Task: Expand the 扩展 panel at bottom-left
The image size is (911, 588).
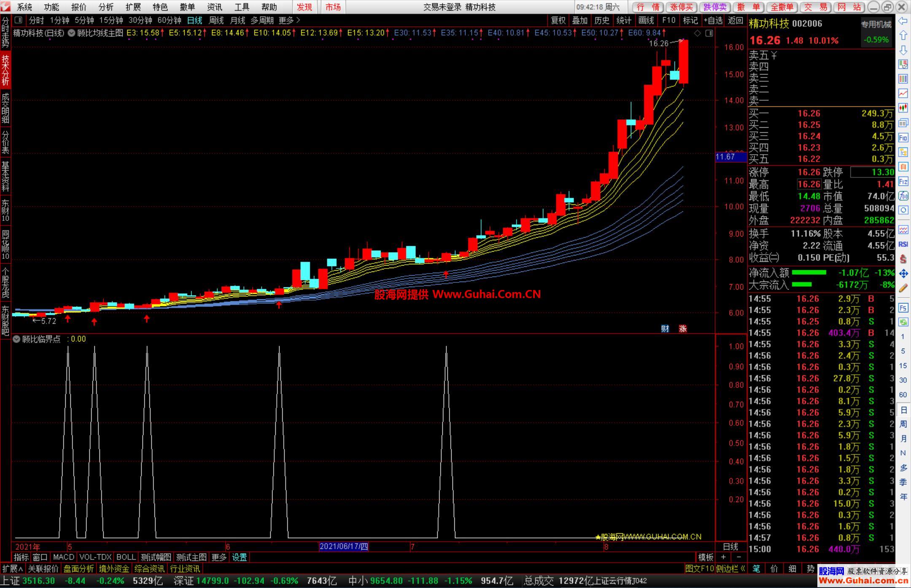Action: click(x=13, y=569)
